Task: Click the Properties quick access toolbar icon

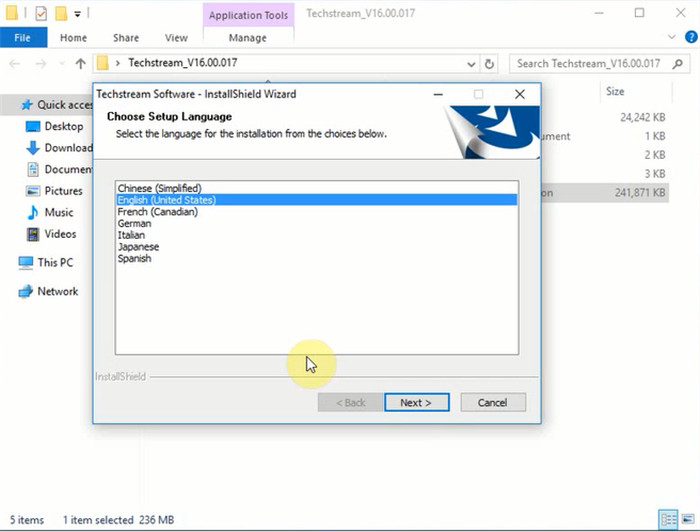Action: [41, 14]
